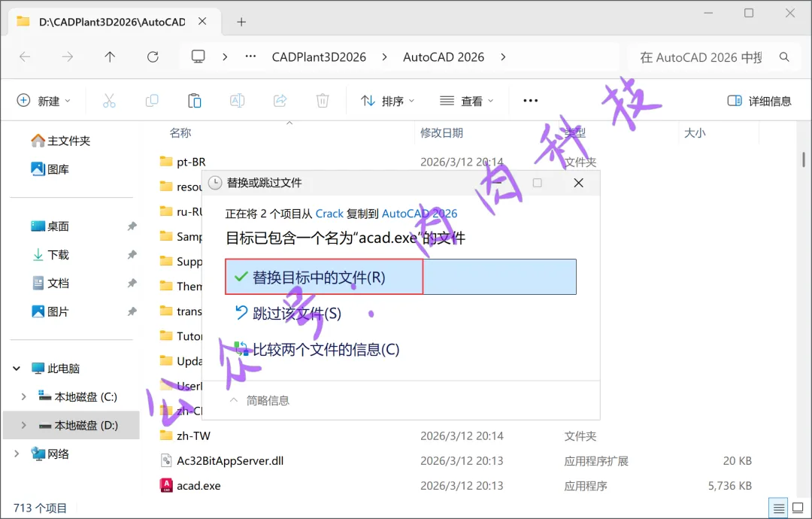Viewport: 812px width, 519px height.
Task: Go back to previous folder
Action: tap(25, 57)
